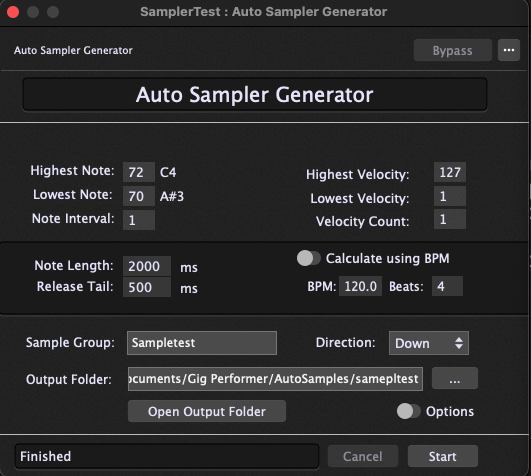
Task: Select the Note Length field showing 2000
Action: click(x=147, y=266)
